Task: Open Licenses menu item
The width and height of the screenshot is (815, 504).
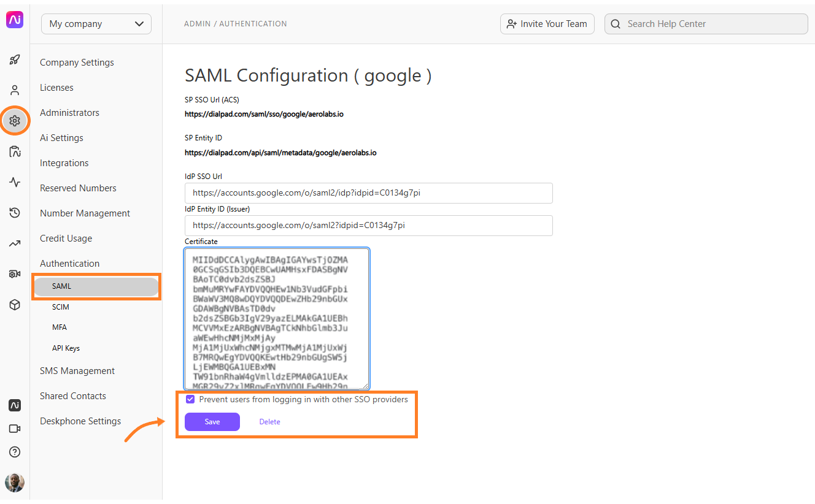Action: 56,88
